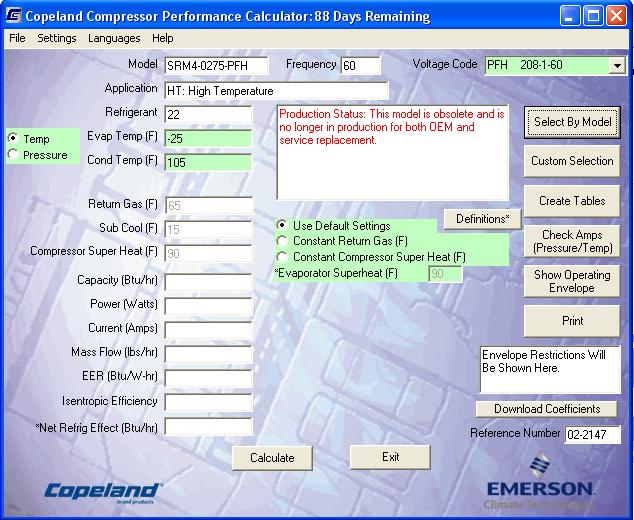Image resolution: width=634 pixels, height=520 pixels.
Task: Click the Cond Temp (F) field
Action: pyautogui.click(x=208, y=163)
